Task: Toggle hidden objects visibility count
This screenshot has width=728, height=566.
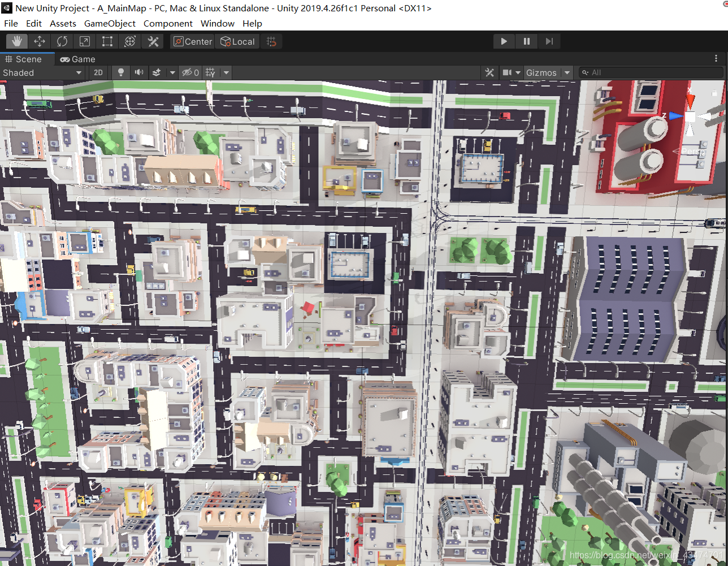Action: pyautogui.click(x=190, y=72)
